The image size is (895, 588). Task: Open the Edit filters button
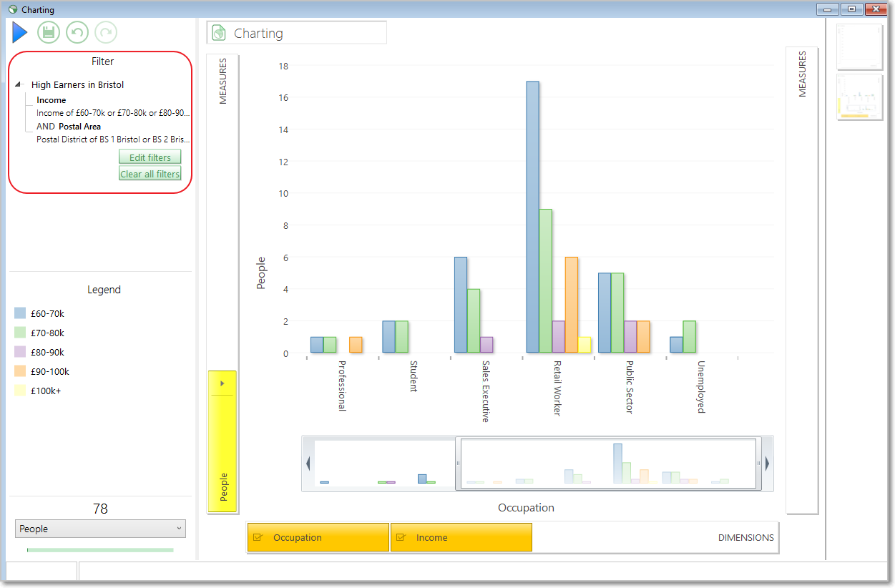[x=150, y=157]
